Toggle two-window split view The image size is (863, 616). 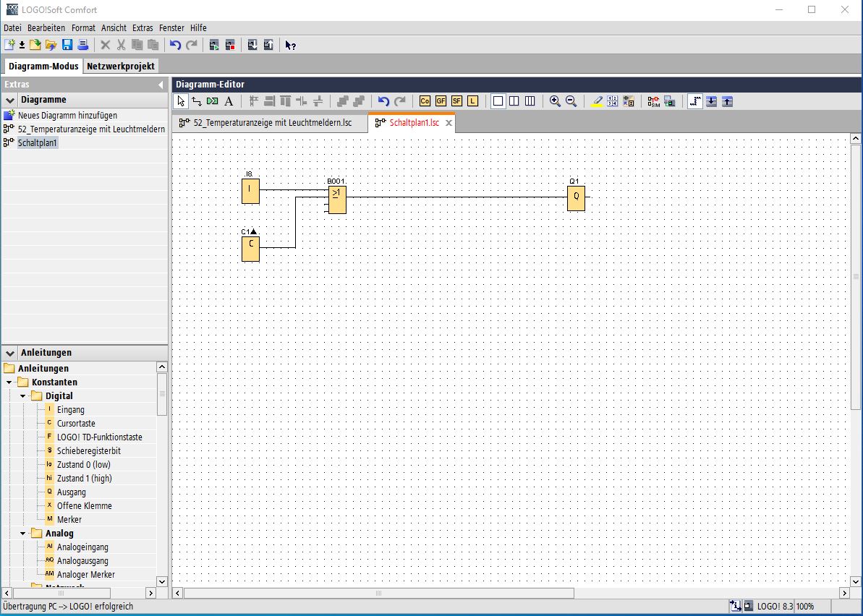[x=514, y=101]
